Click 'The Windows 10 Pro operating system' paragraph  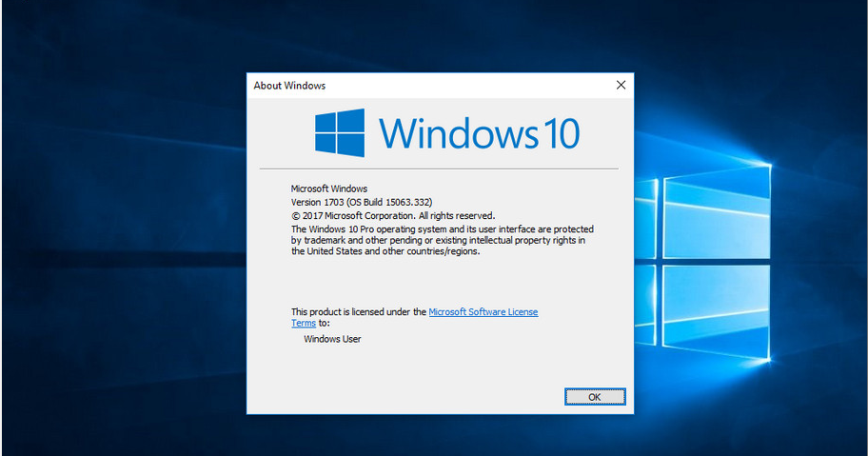point(443,240)
